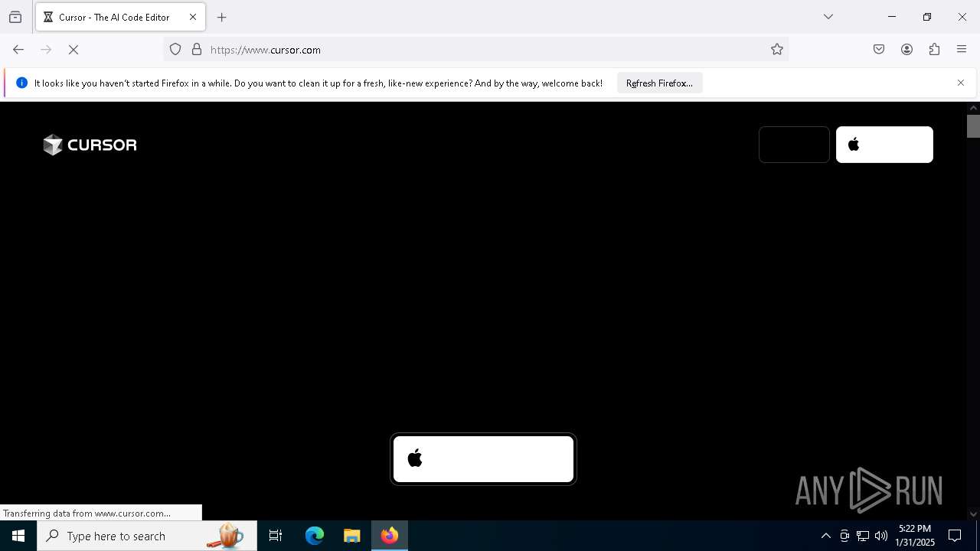Screen dimensions: 980x551
Task: Open network status tray icon
Action: [863, 536]
